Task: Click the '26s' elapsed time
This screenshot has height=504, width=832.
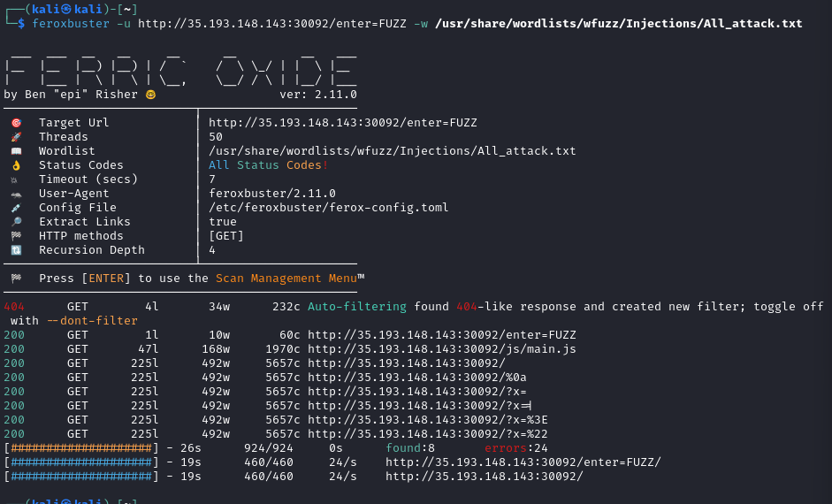Action: coord(191,448)
